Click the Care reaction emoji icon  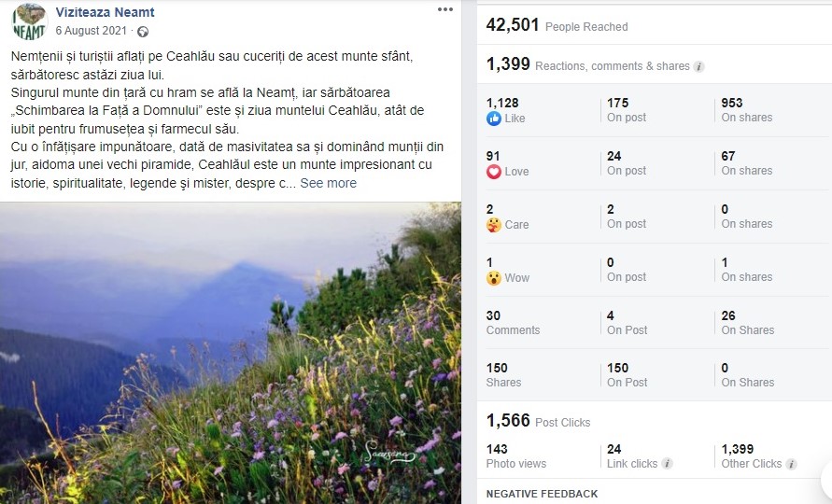click(x=493, y=224)
